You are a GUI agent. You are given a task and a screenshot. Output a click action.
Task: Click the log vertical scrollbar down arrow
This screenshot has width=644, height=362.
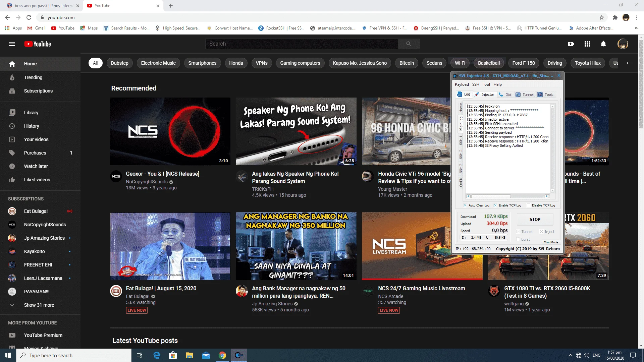(x=552, y=191)
